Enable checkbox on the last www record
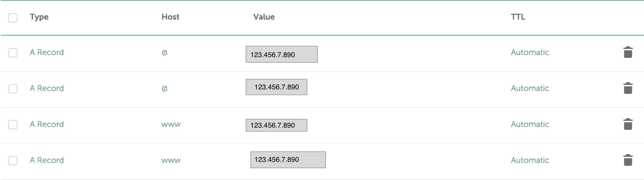The image size is (644, 180). tap(13, 161)
